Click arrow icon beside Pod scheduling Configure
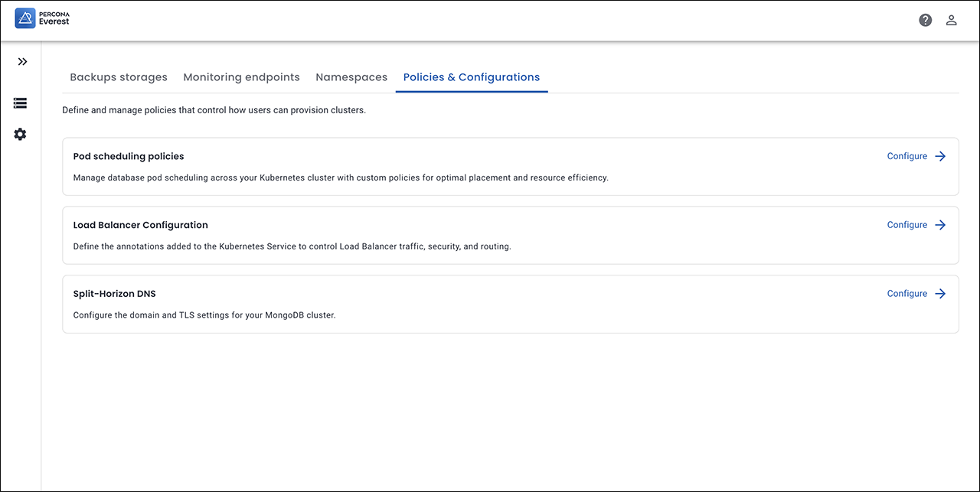 coord(941,156)
